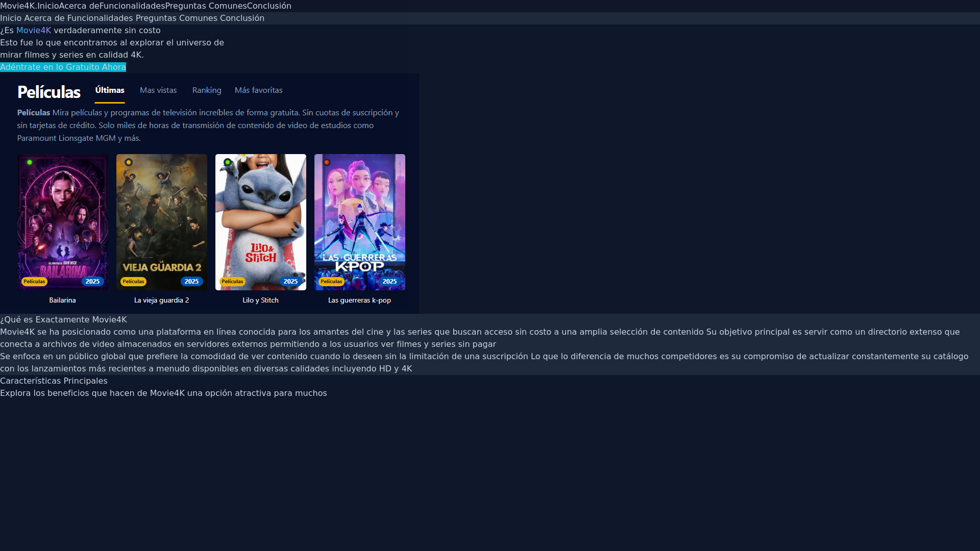Screen dimensions: 980x551
Task: Select Funcionalidades in the second navigation row
Action: tap(100, 18)
